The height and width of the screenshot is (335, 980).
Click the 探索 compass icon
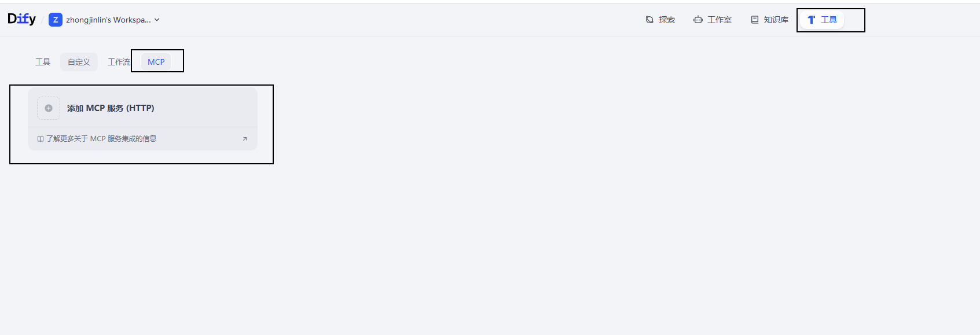click(649, 20)
